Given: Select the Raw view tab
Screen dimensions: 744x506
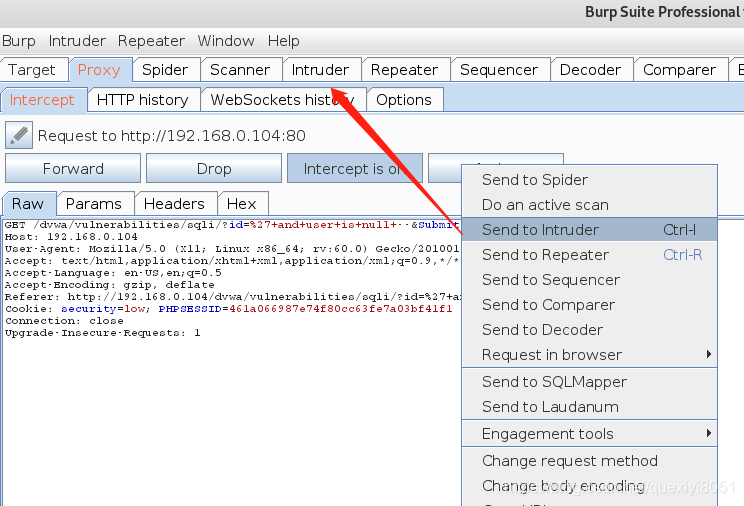Looking at the screenshot, I should [x=29, y=204].
